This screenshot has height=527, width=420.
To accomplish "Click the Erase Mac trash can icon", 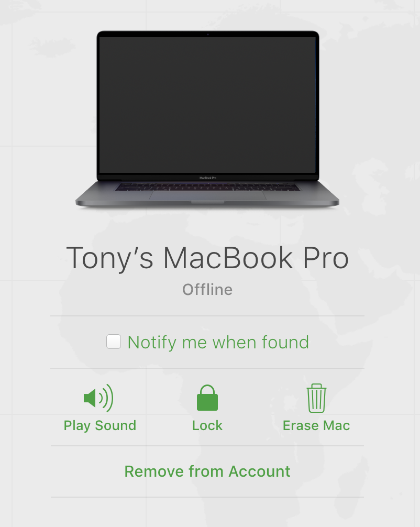I will pos(316,398).
